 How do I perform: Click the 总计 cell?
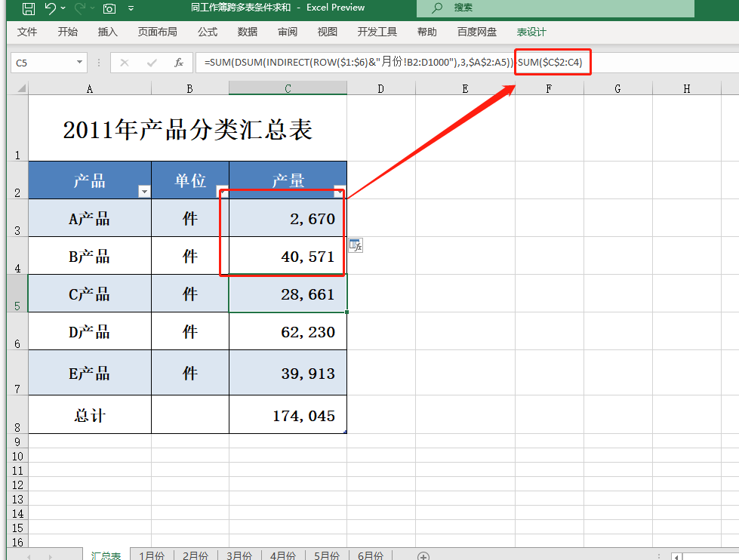pos(90,414)
